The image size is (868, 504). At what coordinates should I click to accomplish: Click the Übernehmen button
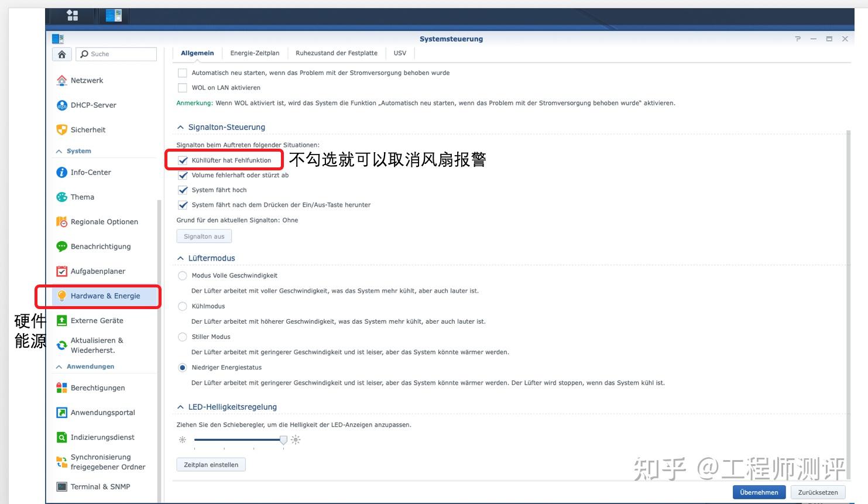759,492
